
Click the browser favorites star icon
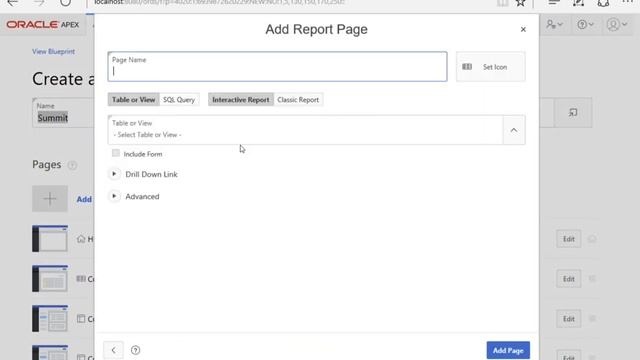tap(520, 3)
